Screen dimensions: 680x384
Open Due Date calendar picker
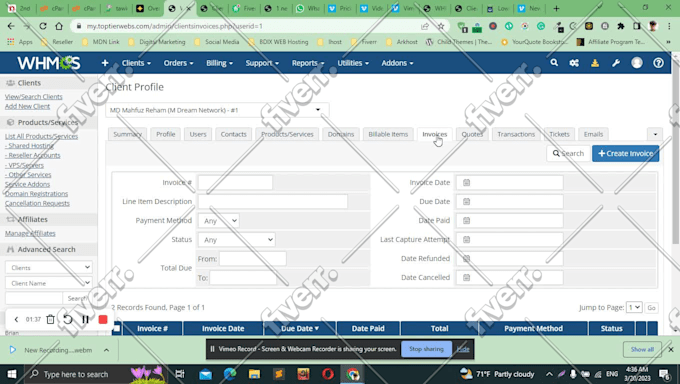(x=466, y=202)
